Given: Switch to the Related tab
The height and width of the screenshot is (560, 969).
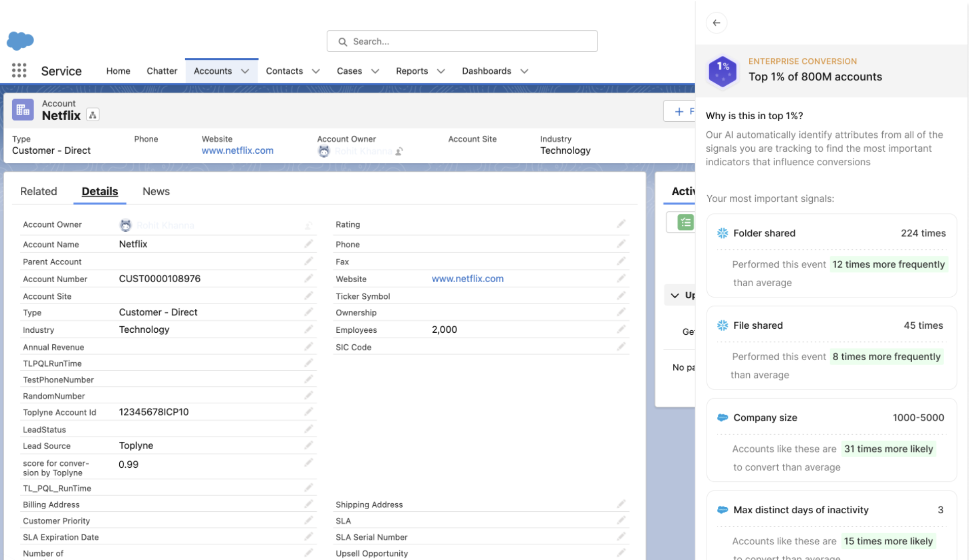Looking at the screenshot, I should pyautogui.click(x=39, y=191).
